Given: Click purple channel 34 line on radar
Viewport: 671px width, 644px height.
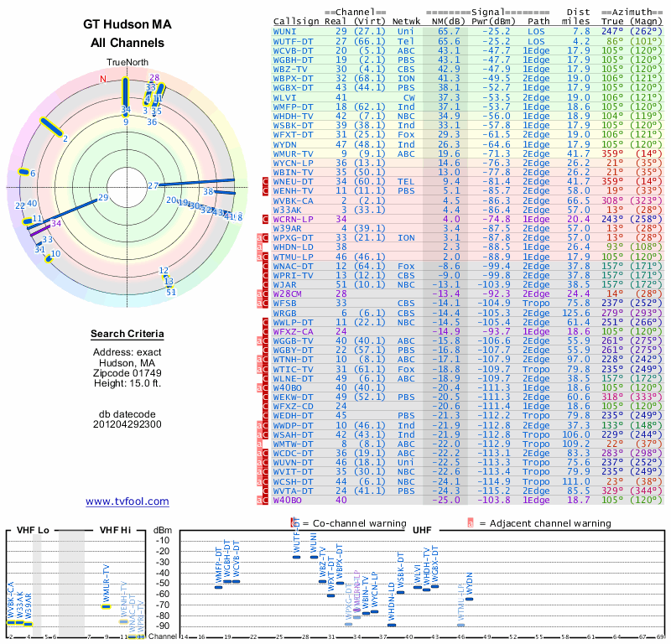Looking at the screenshot, I should (x=39, y=229).
